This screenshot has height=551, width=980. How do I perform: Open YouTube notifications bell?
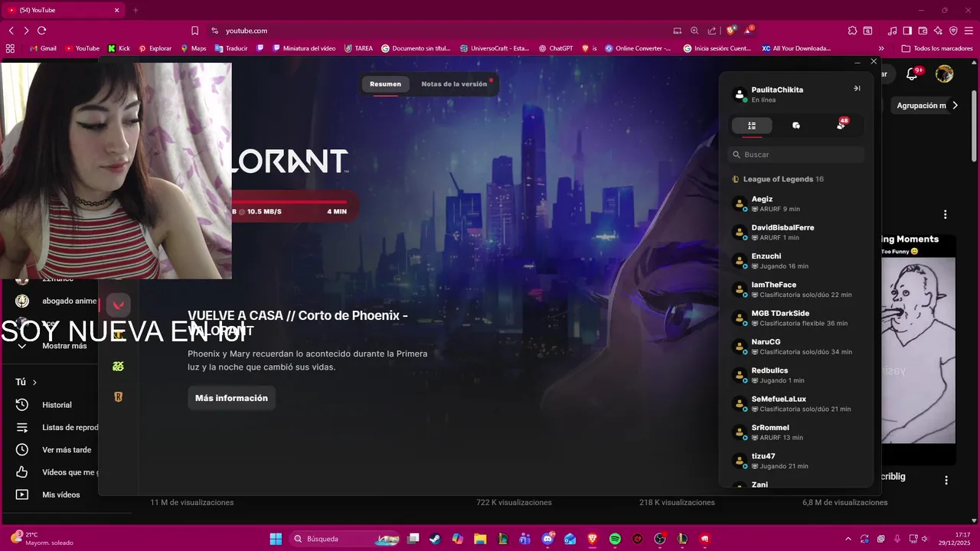[912, 74]
